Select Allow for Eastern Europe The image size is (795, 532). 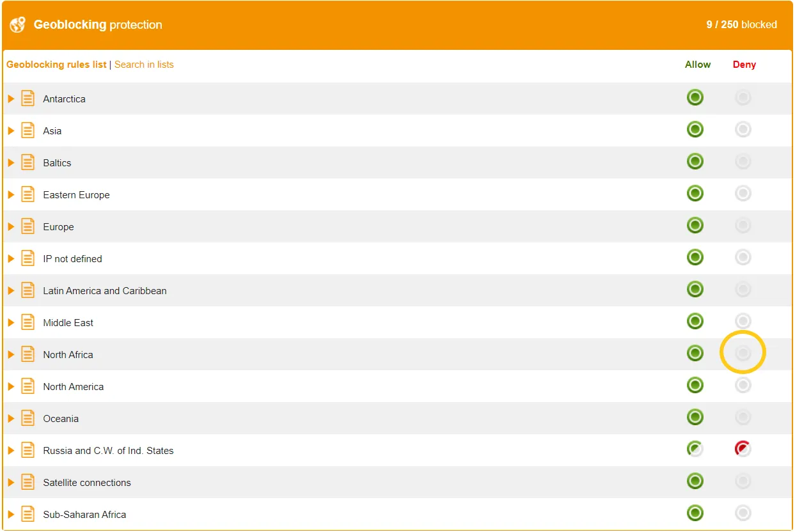[695, 193]
